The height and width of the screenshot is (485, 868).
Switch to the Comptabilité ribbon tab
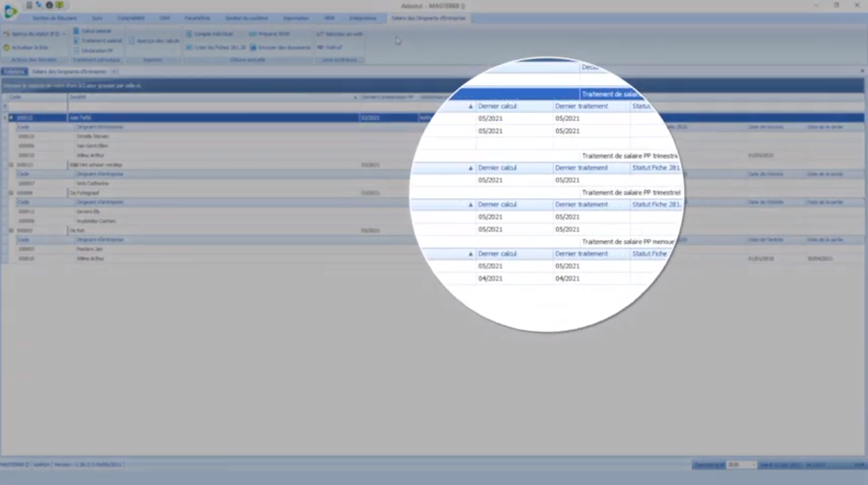coord(131,18)
